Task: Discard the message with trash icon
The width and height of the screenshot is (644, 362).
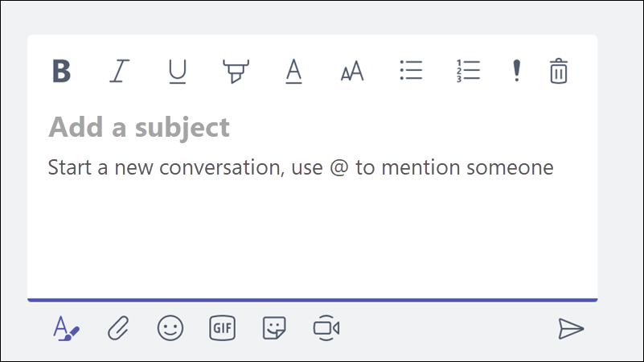Action: pyautogui.click(x=559, y=71)
